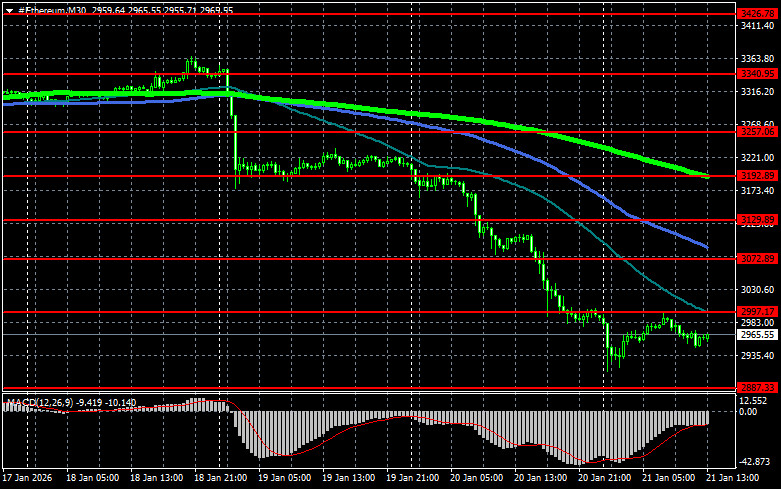
Task: Click the 2935.40 price scale value
Action: click(x=758, y=356)
